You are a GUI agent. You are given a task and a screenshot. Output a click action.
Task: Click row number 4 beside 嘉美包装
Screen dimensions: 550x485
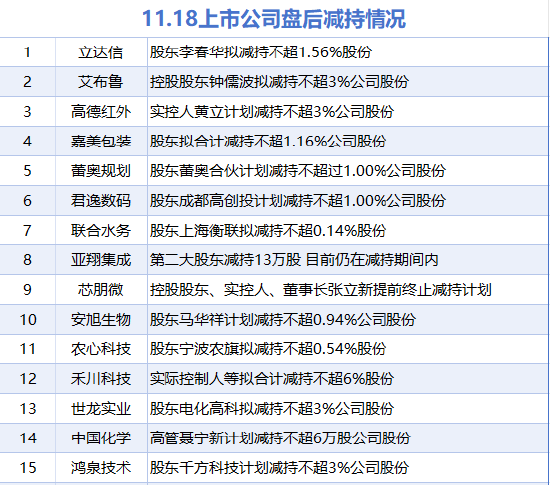[27, 141]
